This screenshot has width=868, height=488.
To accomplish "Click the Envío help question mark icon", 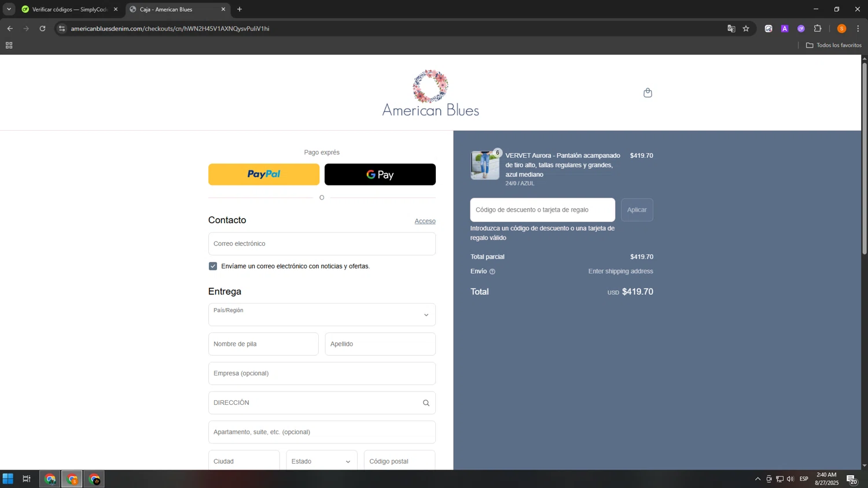I will 492,272.
